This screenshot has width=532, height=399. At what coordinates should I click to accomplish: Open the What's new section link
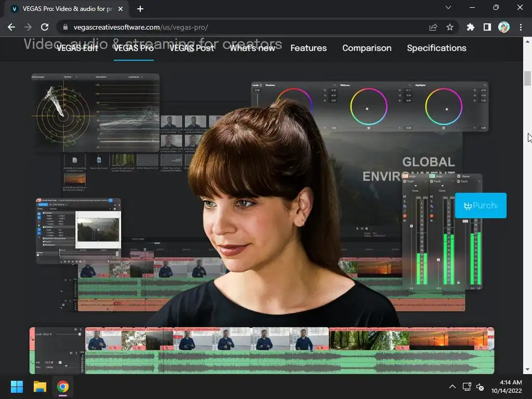(252, 48)
